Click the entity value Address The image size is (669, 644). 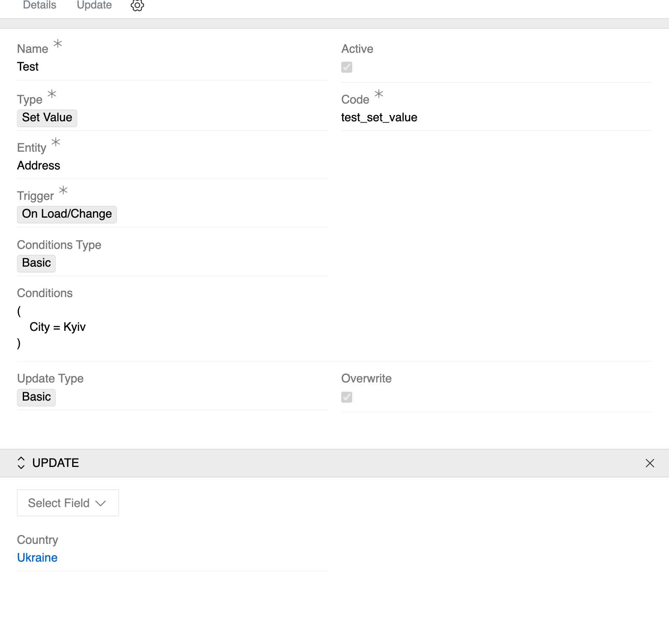pyautogui.click(x=38, y=166)
